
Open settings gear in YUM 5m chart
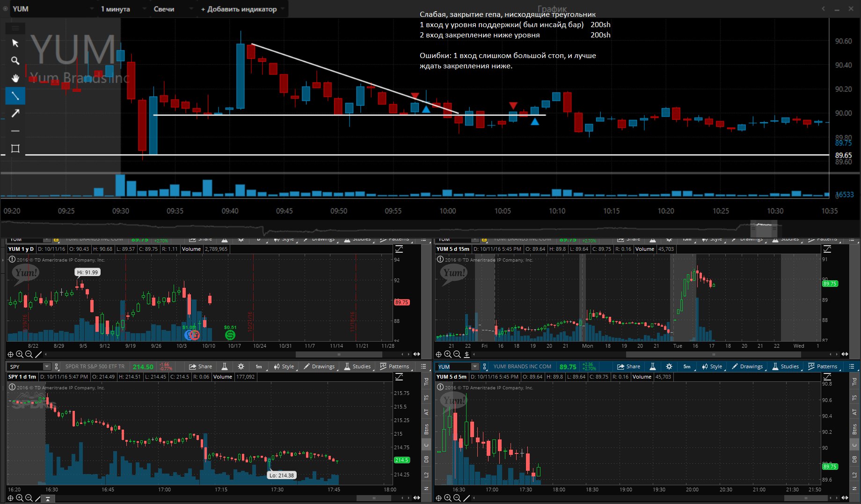pos(669,366)
